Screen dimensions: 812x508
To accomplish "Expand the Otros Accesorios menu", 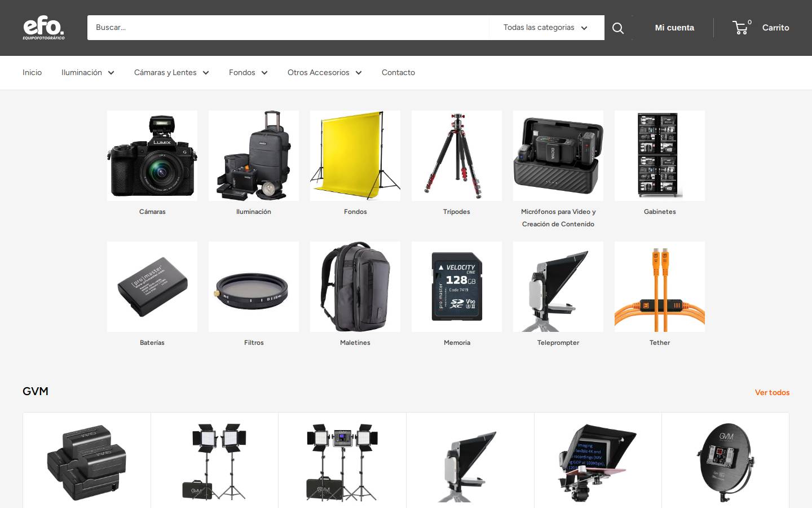I will [324, 72].
